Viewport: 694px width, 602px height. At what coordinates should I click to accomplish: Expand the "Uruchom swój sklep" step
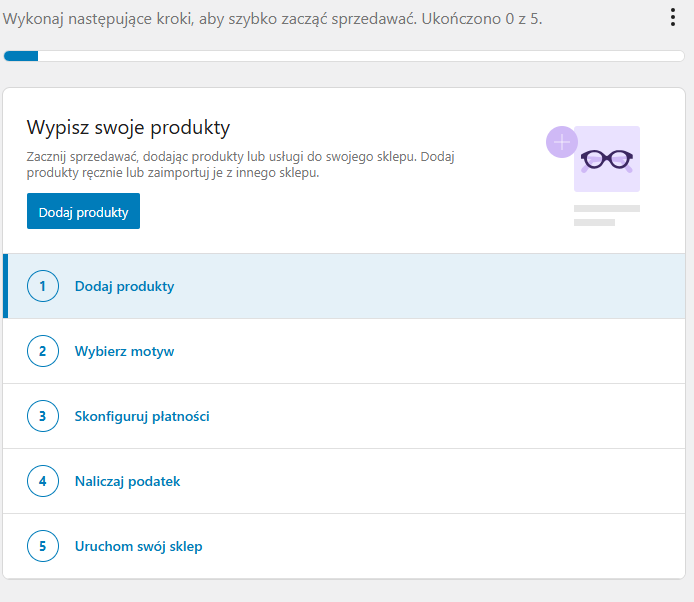[138, 546]
